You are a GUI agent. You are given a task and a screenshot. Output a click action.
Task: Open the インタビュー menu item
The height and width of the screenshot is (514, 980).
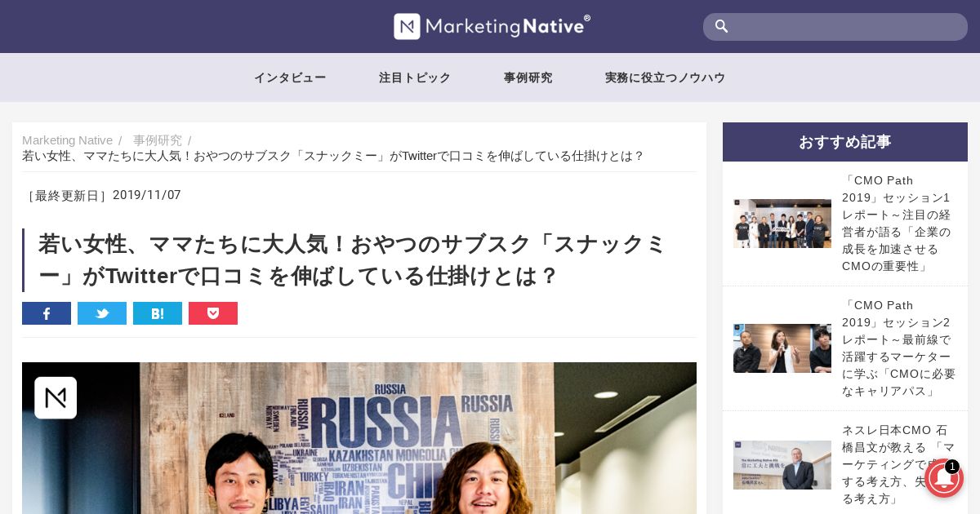290,78
